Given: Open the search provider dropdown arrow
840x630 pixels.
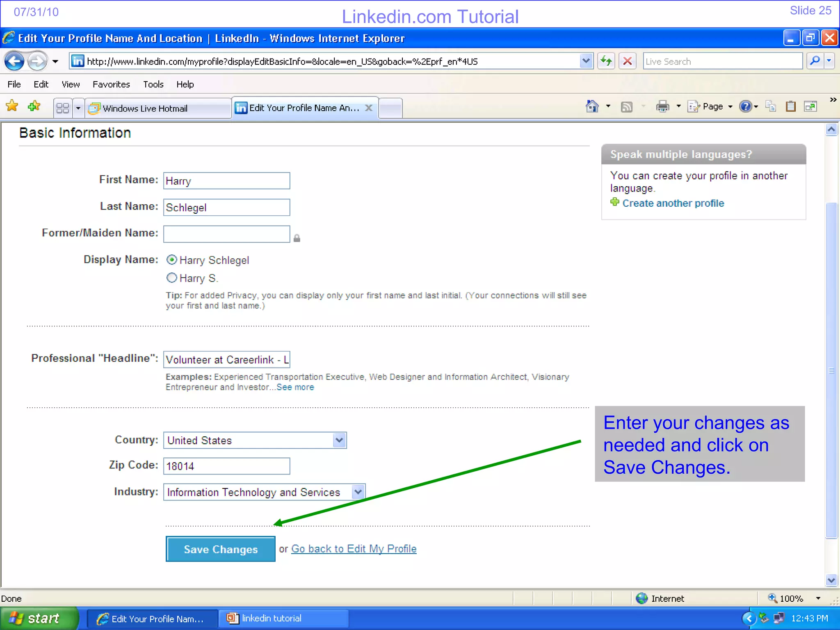Looking at the screenshot, I should (829, 61).
